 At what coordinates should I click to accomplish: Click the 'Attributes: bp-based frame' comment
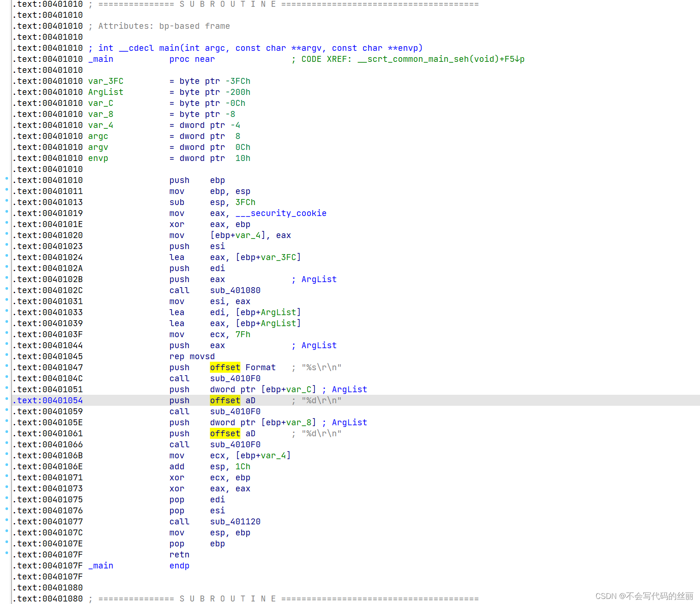coord(159,26)
